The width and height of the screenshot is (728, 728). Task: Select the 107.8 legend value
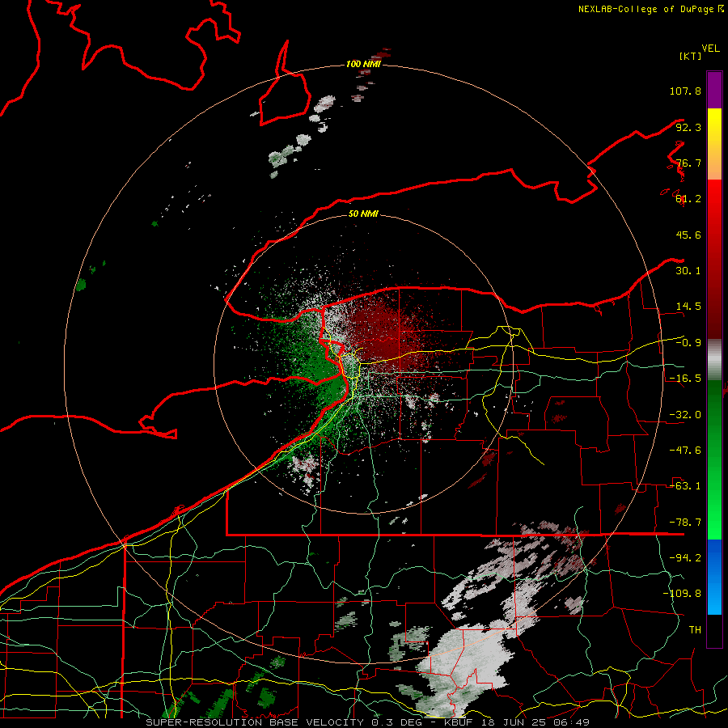(685, 91)
